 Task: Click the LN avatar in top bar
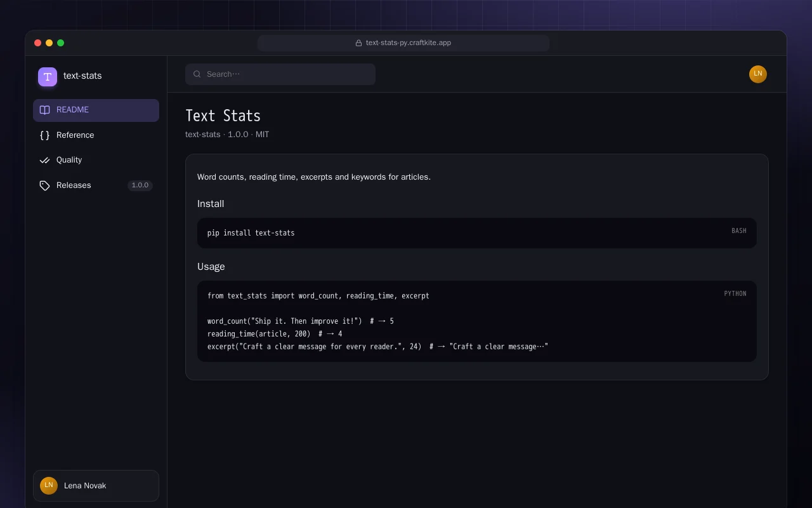758,74
